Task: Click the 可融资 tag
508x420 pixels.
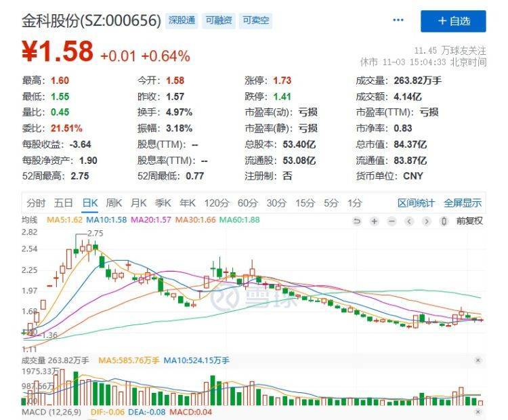Action: [x=219, y=20]
